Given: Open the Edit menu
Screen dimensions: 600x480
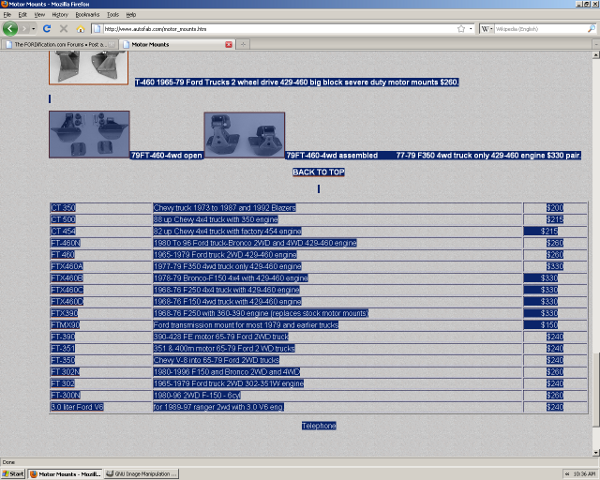Looking at the screenshot, I should tap(23, 15).
